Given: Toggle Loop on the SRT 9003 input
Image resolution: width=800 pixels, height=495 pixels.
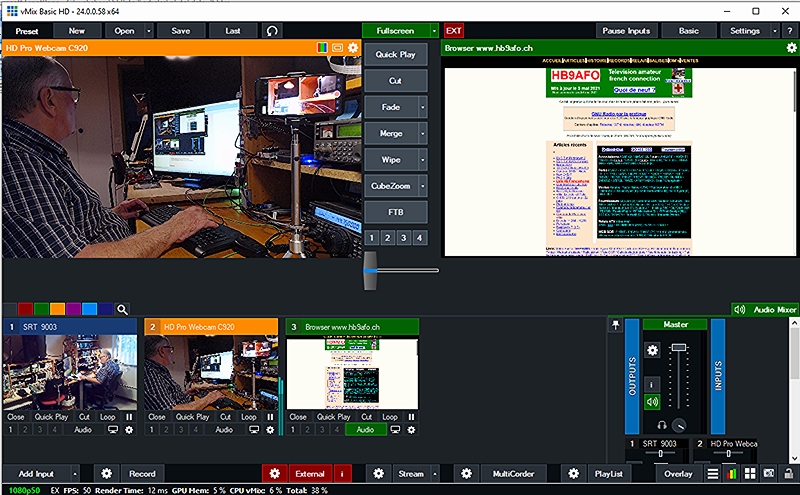Looking at the screenshot, I should pos(108,416).
